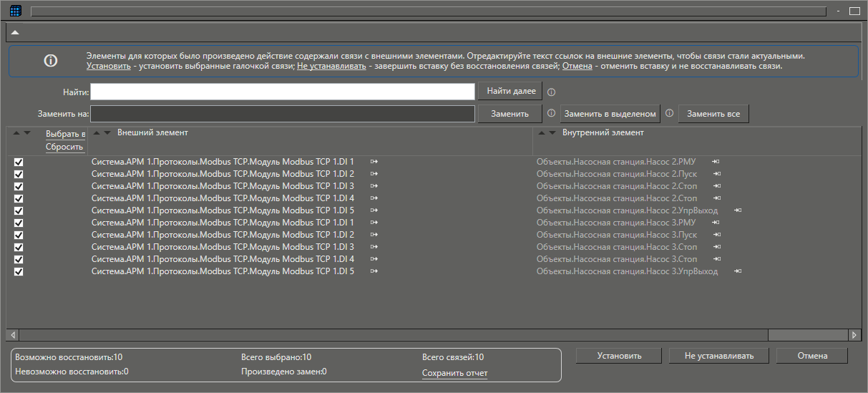Click link icon next to Насос 2.РМУ
The image size is (868, 393).
[x=716, y=162]
